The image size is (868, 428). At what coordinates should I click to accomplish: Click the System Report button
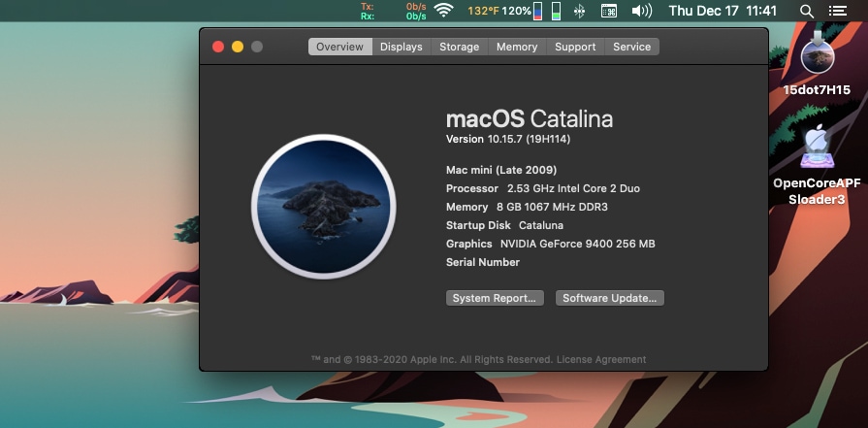pyautogui.click(x=495, y=298)
